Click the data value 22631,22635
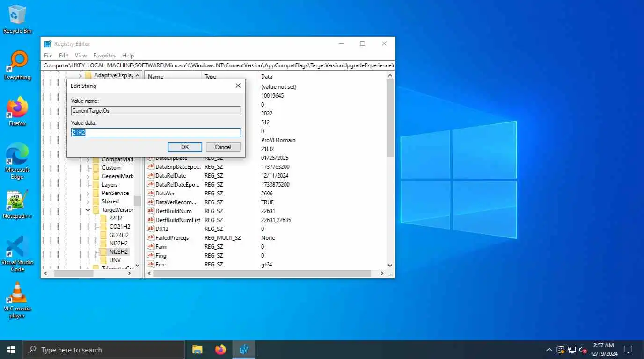 click(276, 220)
